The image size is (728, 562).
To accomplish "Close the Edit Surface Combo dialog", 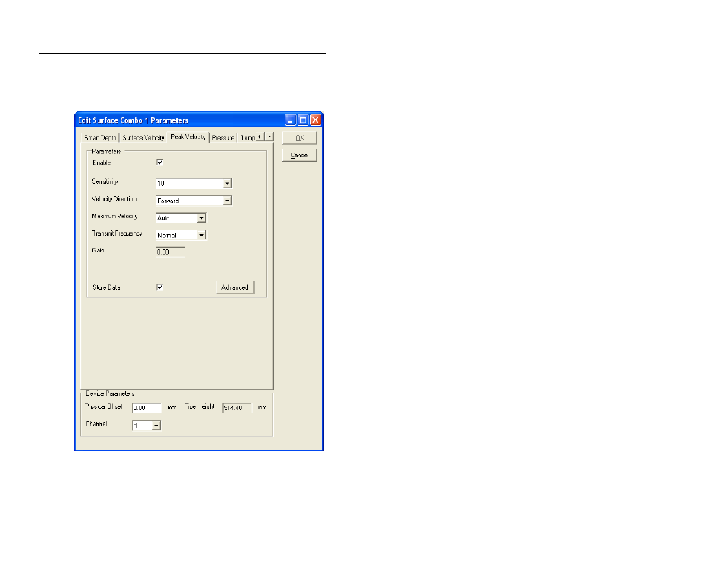I will click(315, 120).
